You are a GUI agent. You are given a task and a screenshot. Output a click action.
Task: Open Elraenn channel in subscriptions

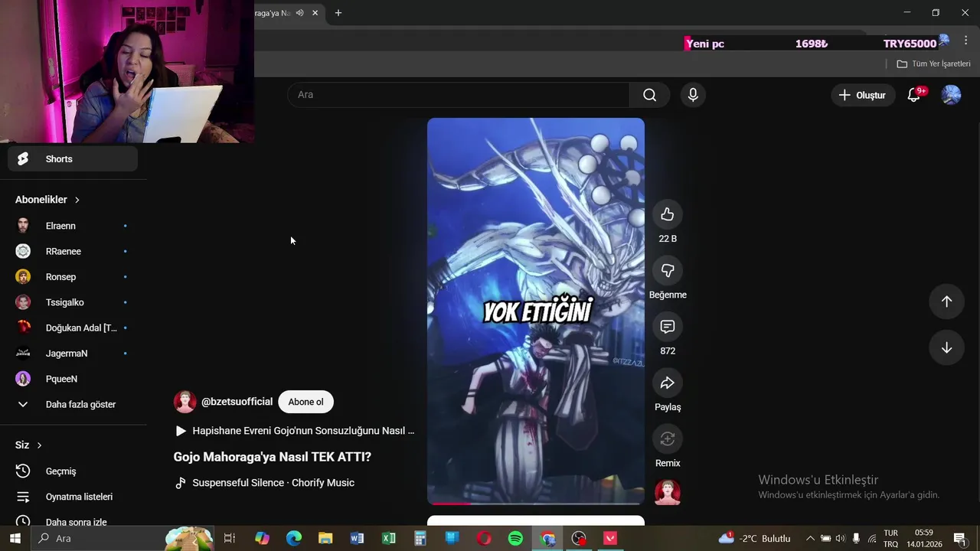[73, 226]
